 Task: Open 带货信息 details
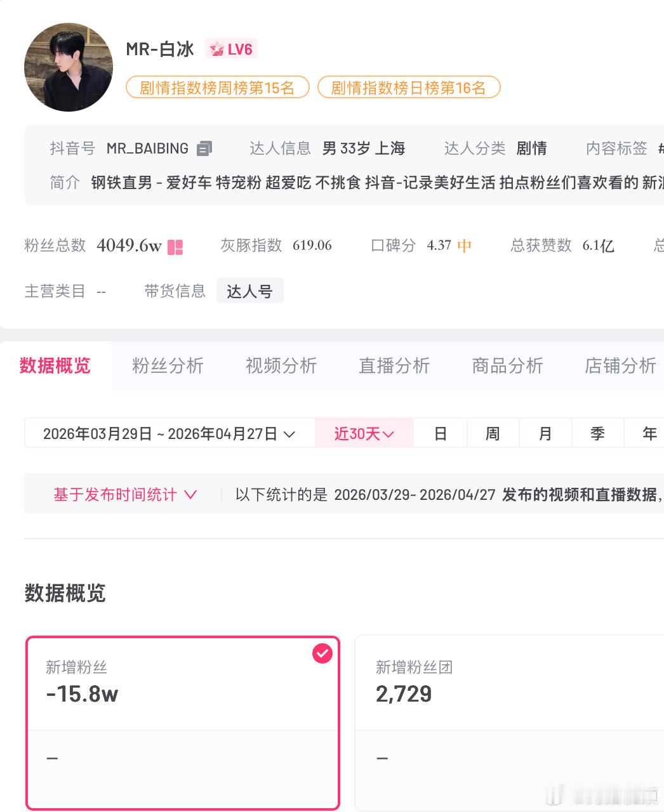click(x=175, y=291)
